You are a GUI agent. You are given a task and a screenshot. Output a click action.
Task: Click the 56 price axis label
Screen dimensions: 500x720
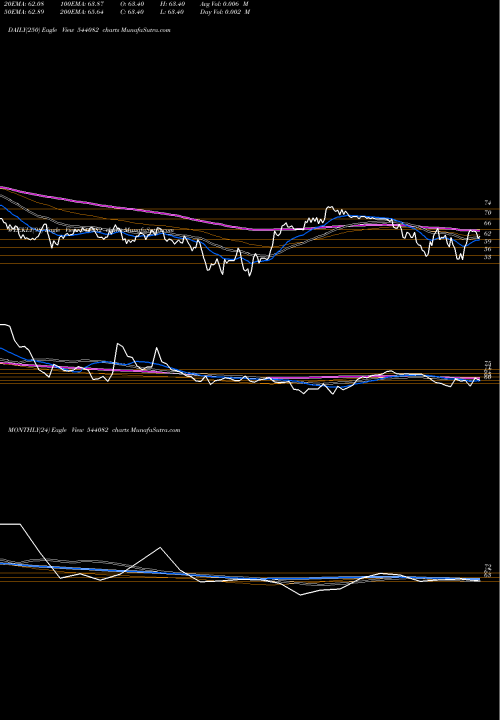488,249
